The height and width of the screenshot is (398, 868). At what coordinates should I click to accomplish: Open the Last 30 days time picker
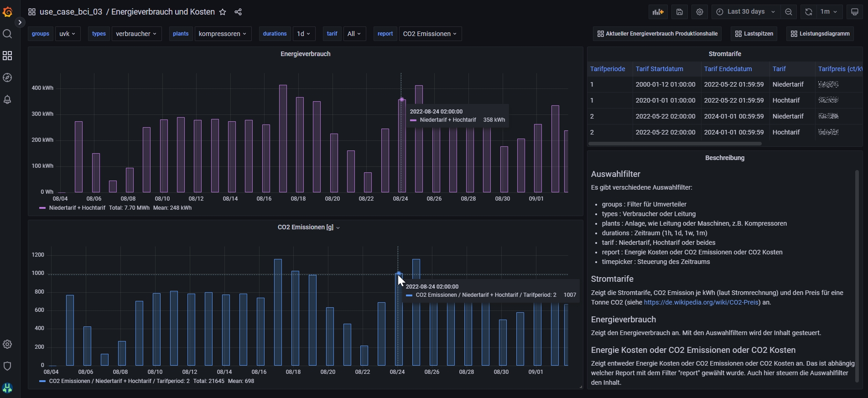tap(746, 12)
